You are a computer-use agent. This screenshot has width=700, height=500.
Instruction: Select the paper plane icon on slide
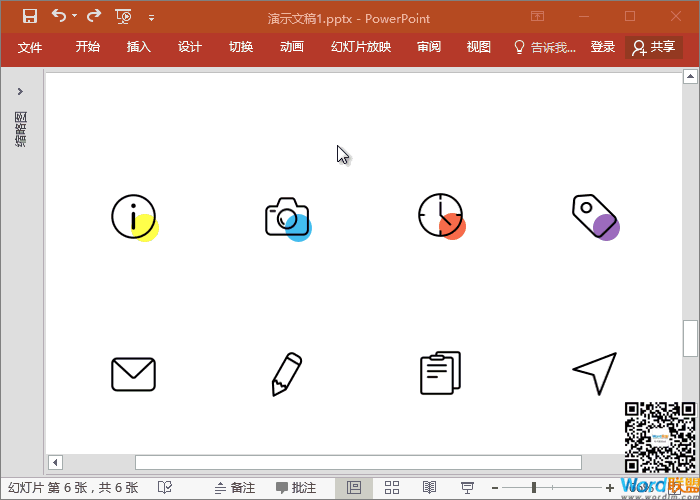coord(595,373)
